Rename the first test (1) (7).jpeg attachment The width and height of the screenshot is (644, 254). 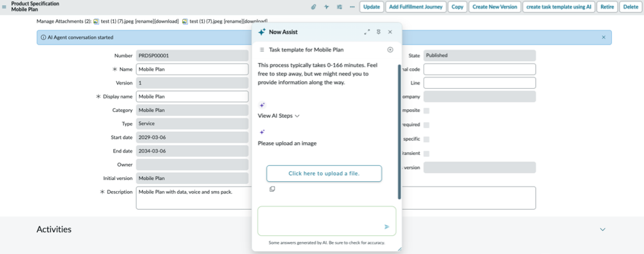click(x=145, y=21)
